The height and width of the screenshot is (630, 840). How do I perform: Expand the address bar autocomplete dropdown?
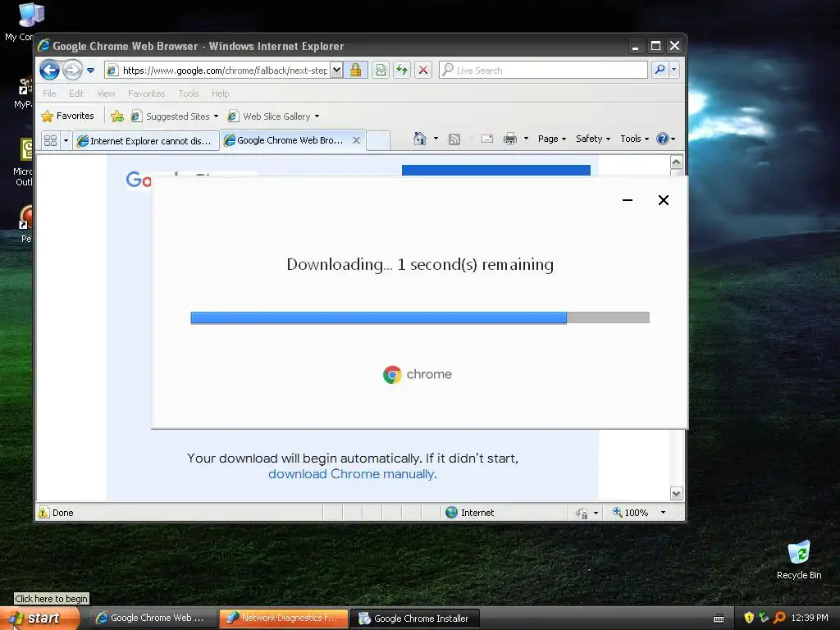pos(336,71)
